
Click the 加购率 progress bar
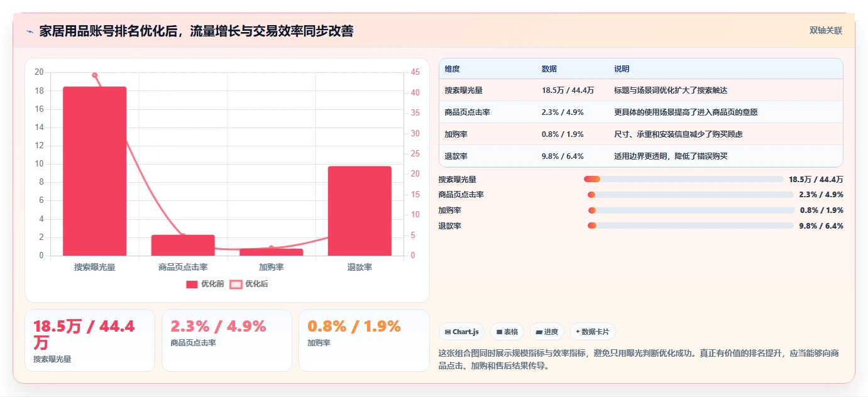[x=691, y=210]
